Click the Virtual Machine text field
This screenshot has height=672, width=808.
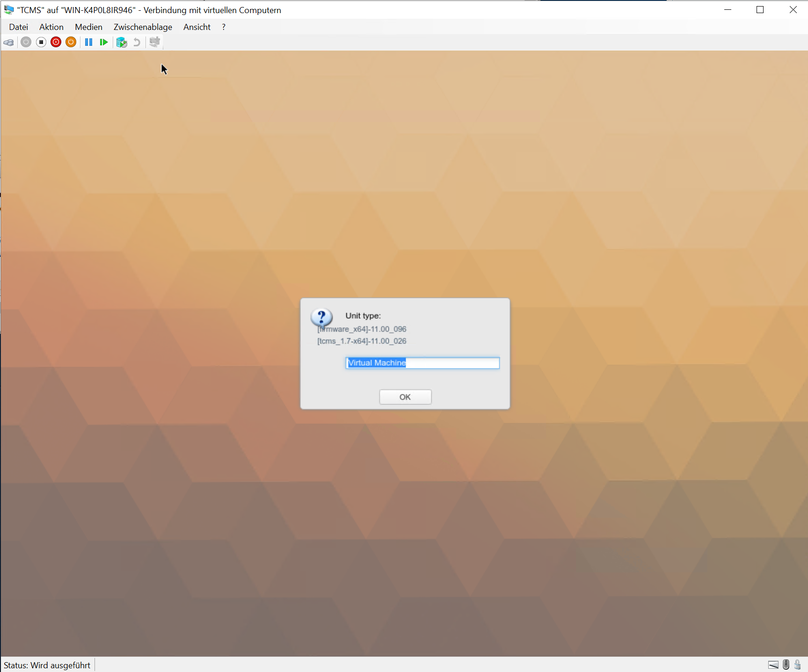tap(422, 363)
